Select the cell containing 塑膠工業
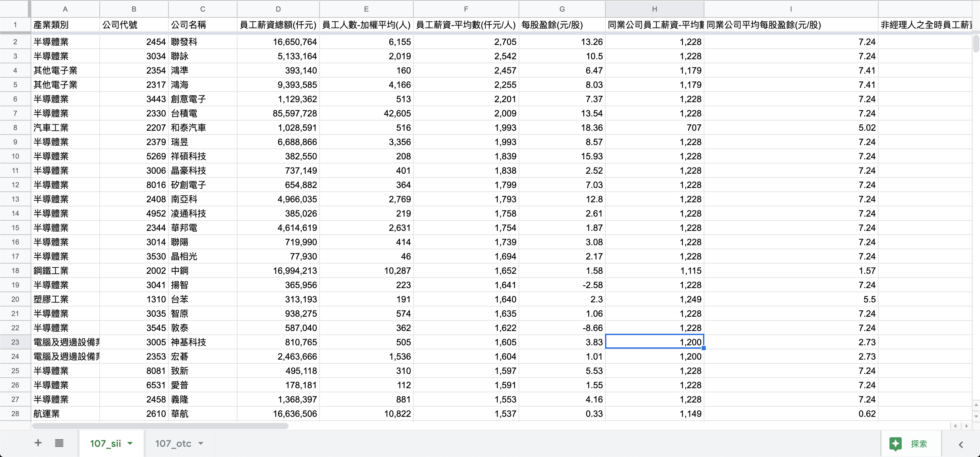Image resolution: width=980 pixels, height=457 pixels. [x=65, y=299]
